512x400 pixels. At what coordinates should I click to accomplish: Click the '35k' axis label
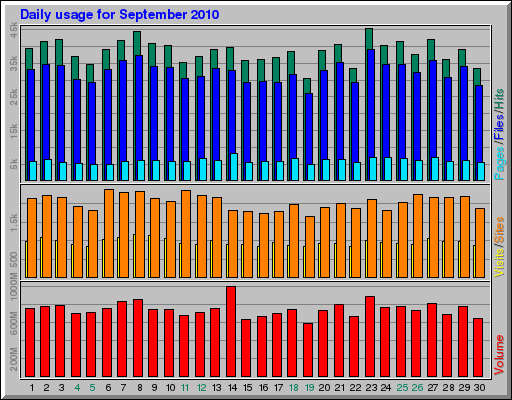click(14, 64)
